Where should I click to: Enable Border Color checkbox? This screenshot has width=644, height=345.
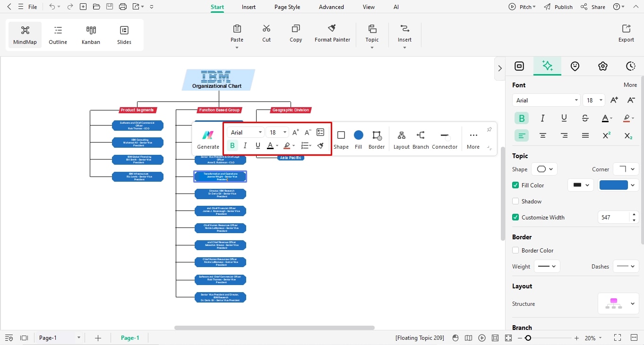tap(515, 251)
